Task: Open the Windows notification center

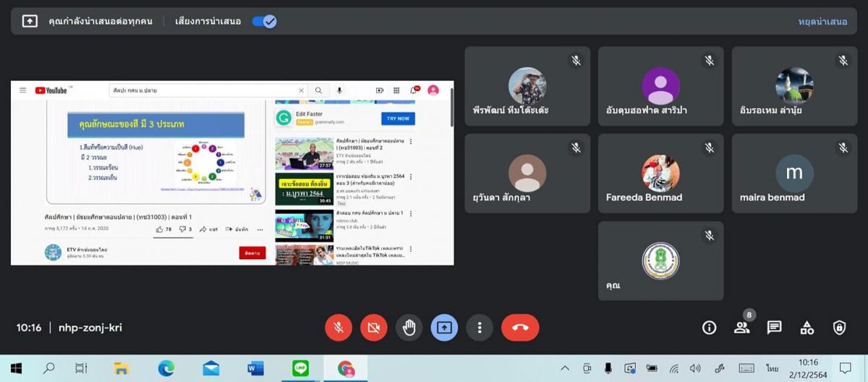Action: coord(845,368)
